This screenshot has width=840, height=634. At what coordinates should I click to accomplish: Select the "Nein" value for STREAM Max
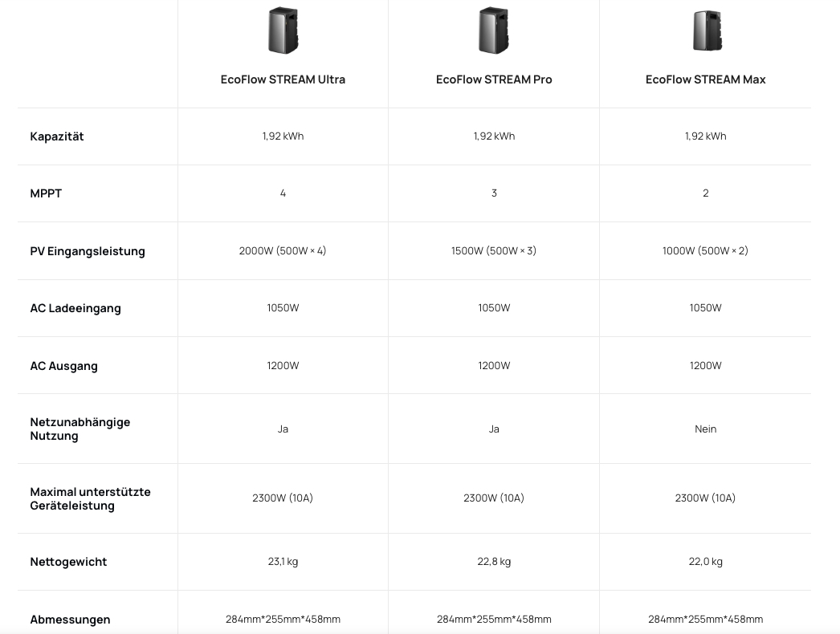pyautogui.click(x=705, y=429)
